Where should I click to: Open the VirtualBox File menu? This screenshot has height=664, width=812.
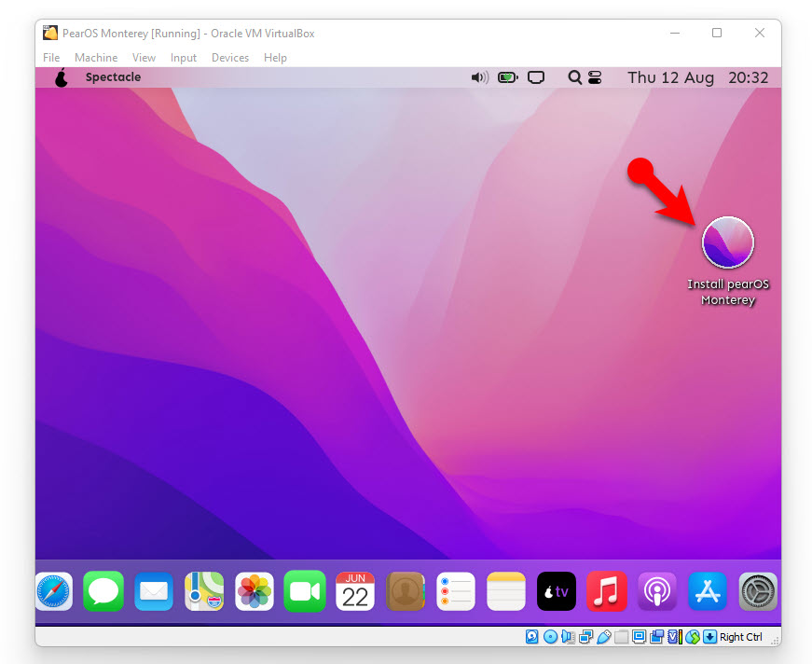(51, 58)
